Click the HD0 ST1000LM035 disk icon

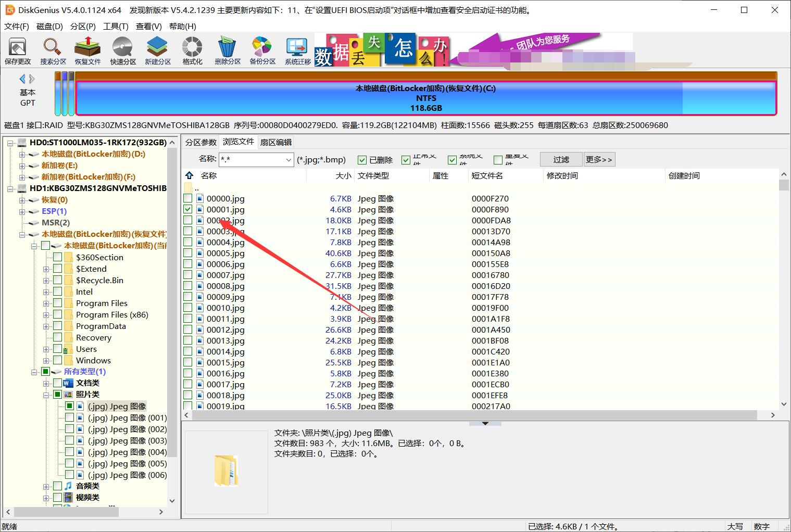tap(22, 143)
